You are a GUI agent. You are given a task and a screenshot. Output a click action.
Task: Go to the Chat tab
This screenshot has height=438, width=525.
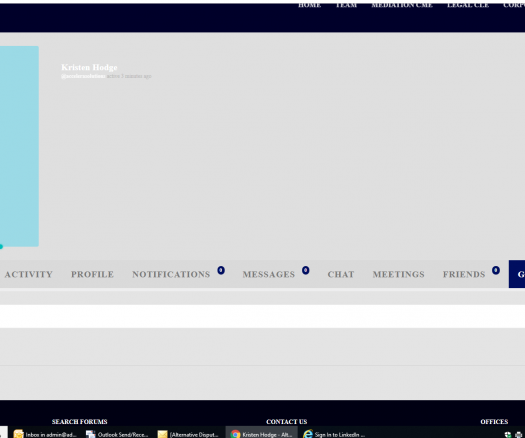click(x=341, y=274)
